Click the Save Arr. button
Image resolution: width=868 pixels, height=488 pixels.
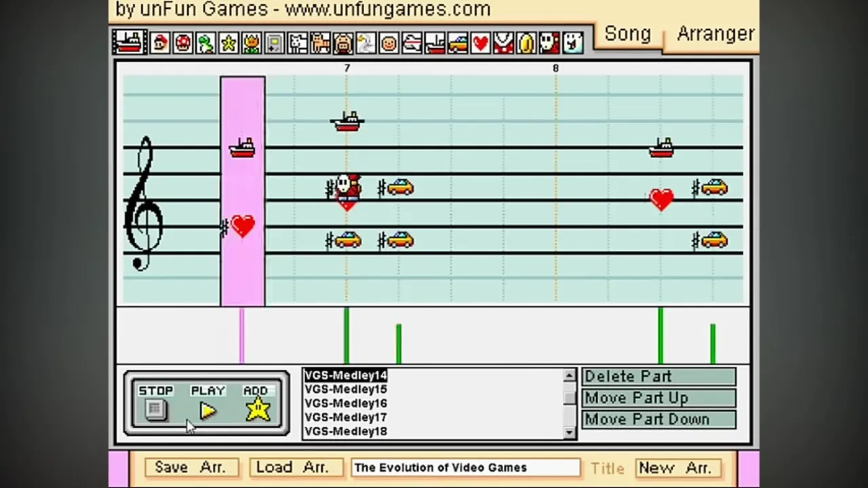[191, 468]
